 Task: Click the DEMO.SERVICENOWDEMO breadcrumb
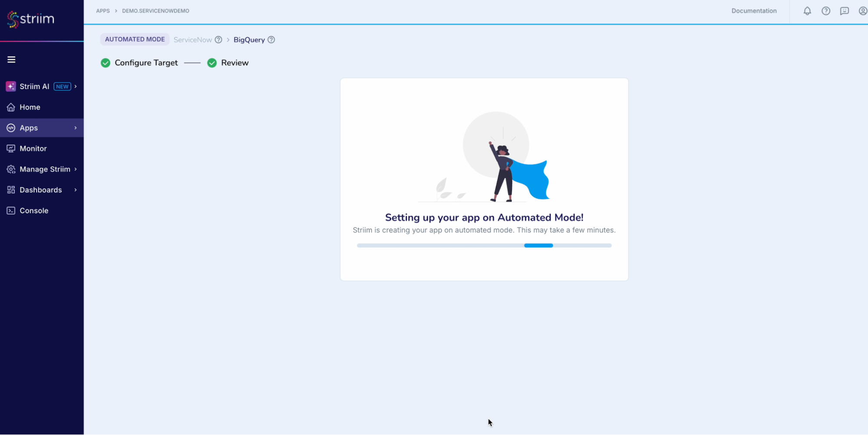(x=155, y=11)
